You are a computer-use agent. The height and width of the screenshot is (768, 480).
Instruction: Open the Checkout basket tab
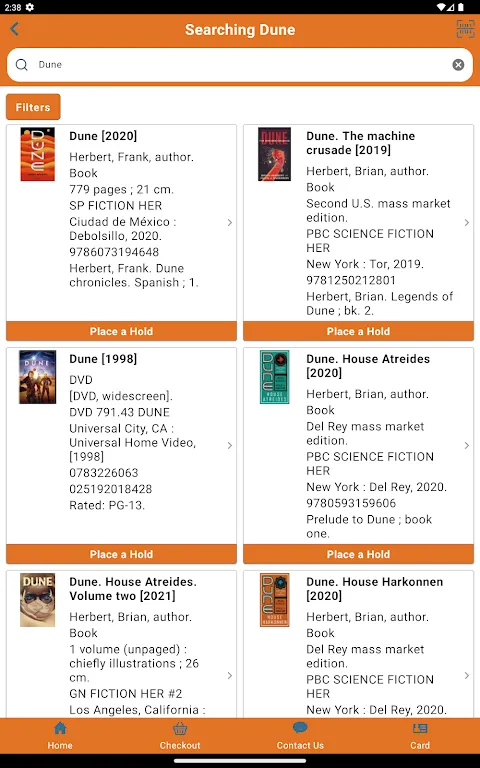[180, 736]
